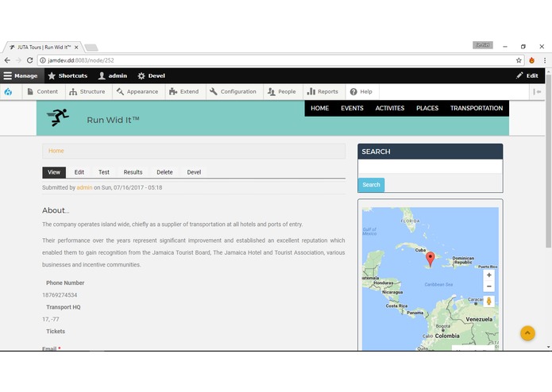This screenshot has width=552, height=392.
Task: Click the Home breadcrumb link
Action: (56, 151)
